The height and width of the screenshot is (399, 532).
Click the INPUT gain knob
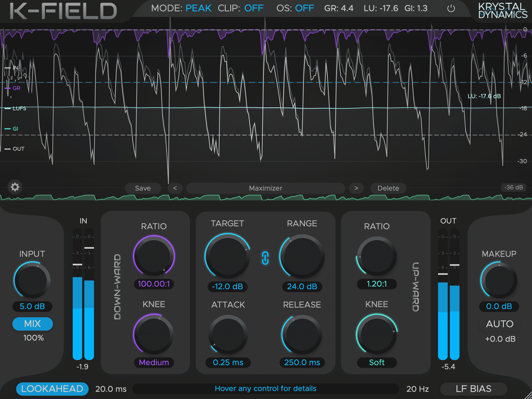pos(32,280)
